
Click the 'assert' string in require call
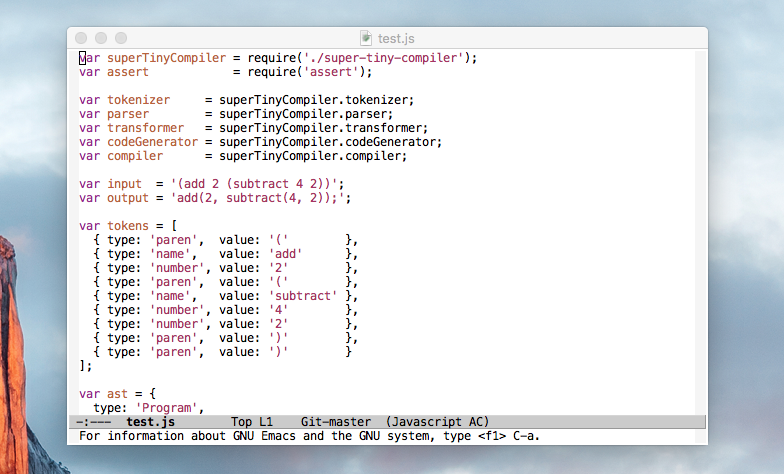(x=332, y=72)
